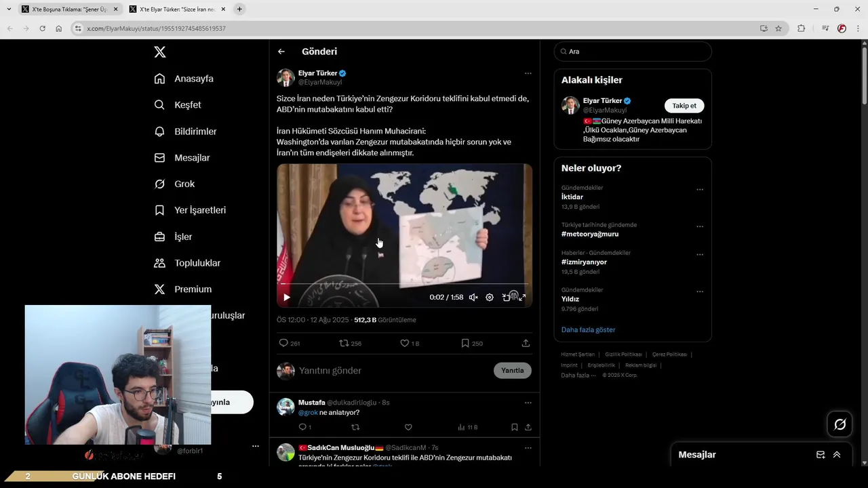Click Daha fazla göster link
The width and height of the screenshot is (868, 488).
click(x=588, y=330)
